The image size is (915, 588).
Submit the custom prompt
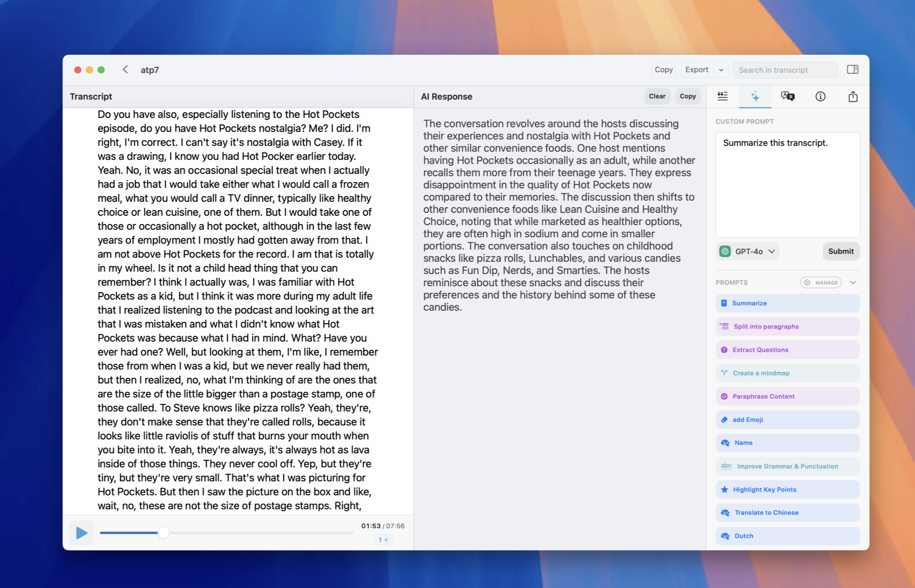point(841,251)
